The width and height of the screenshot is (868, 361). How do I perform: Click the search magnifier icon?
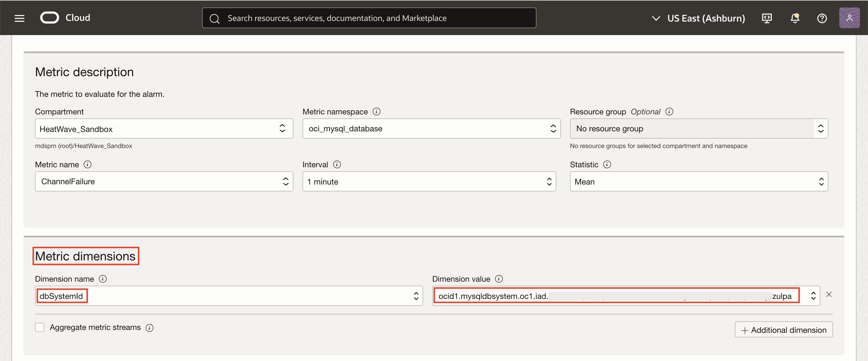pyautogui.click(x=215, y=18)
